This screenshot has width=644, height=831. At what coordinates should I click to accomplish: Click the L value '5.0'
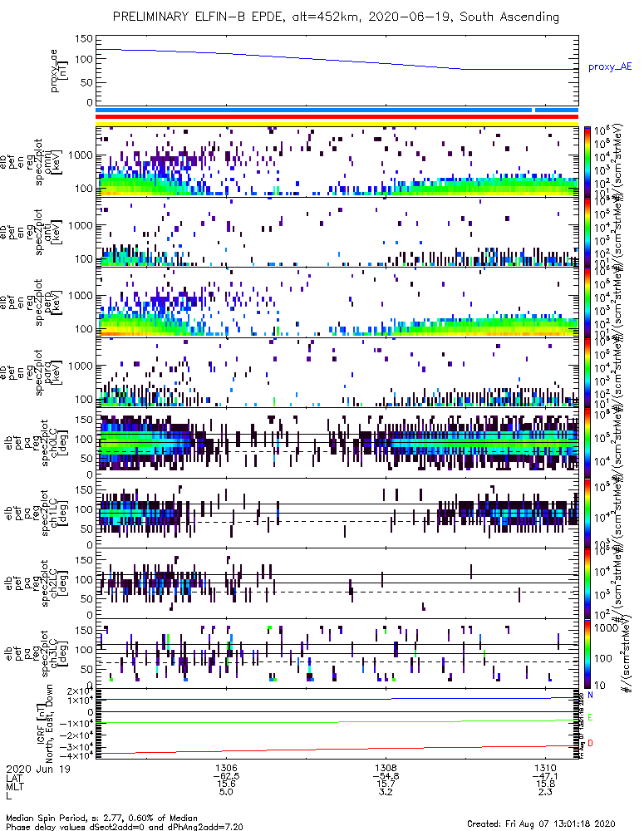[x=226, y=792]
